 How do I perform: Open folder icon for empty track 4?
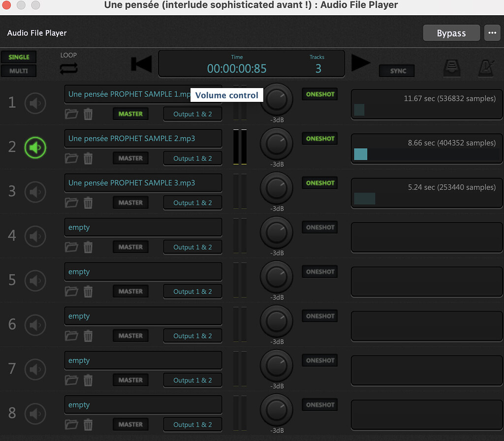pyautogui.click(x=71, y=247)
